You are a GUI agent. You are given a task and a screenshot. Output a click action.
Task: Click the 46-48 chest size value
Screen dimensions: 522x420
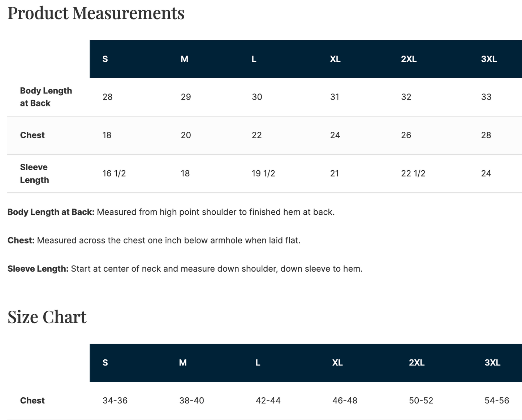[x=345, y=401]
